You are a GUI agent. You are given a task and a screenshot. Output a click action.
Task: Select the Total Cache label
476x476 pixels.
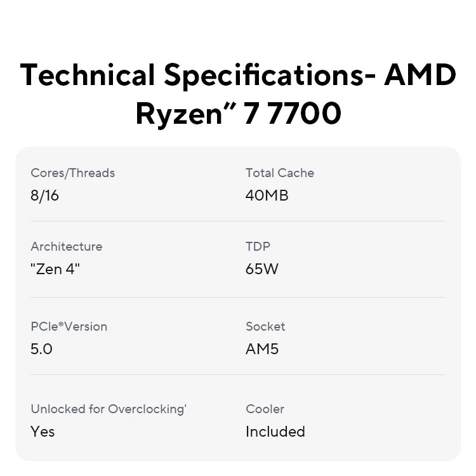[279, 173]
